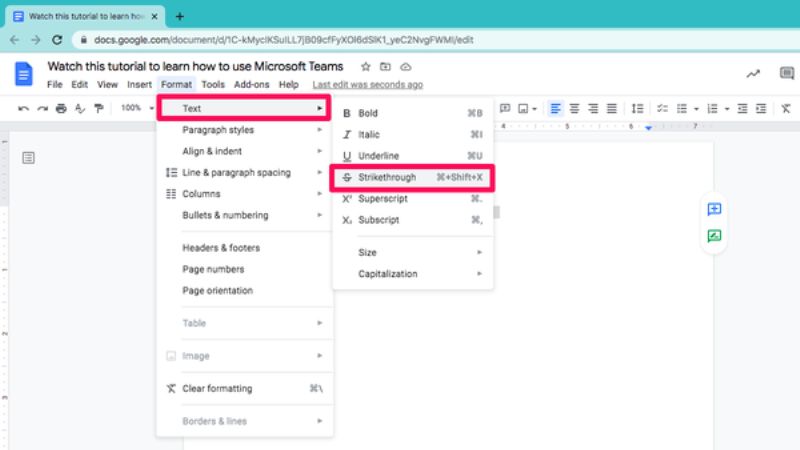Expand numbered list options arrow
This screenshot has width=800, height=450.
click(x=727, y=109)
